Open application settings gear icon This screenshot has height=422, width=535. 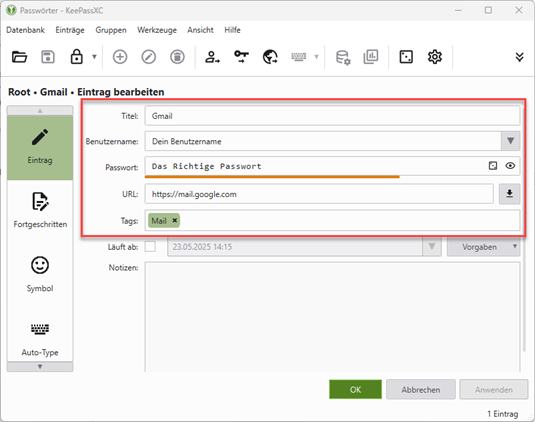click(435, 57)
